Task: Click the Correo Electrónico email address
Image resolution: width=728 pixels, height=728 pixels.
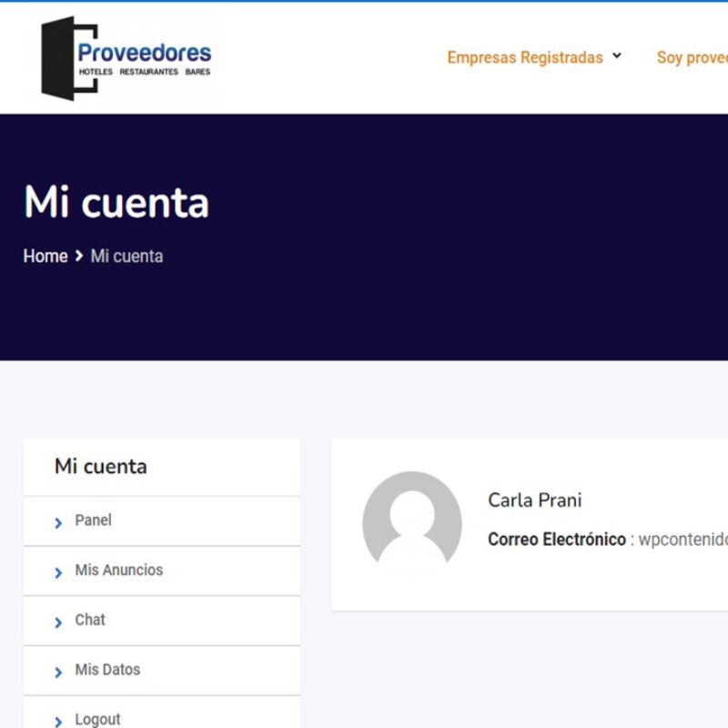Action: [682, 540]
